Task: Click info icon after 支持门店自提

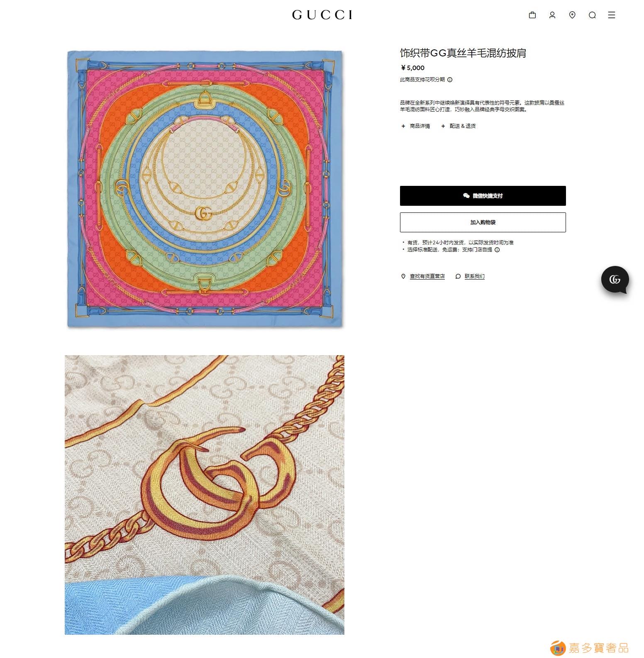Action: pos(497,250)
